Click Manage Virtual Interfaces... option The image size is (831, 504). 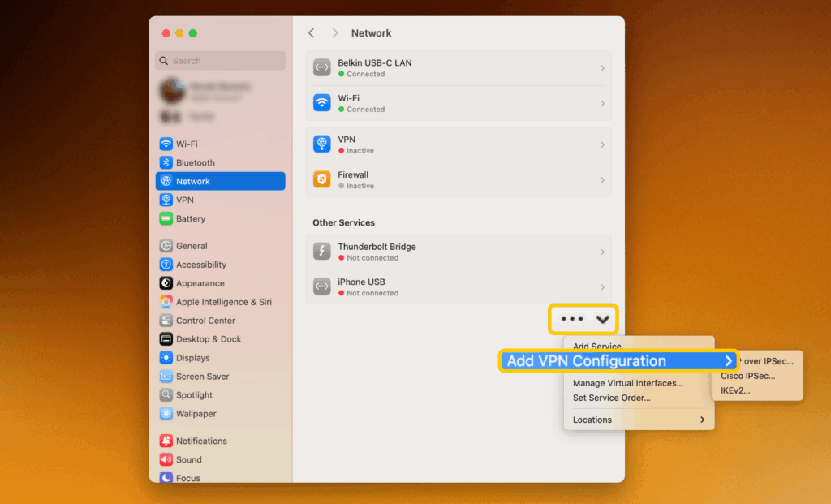point(627,383)
